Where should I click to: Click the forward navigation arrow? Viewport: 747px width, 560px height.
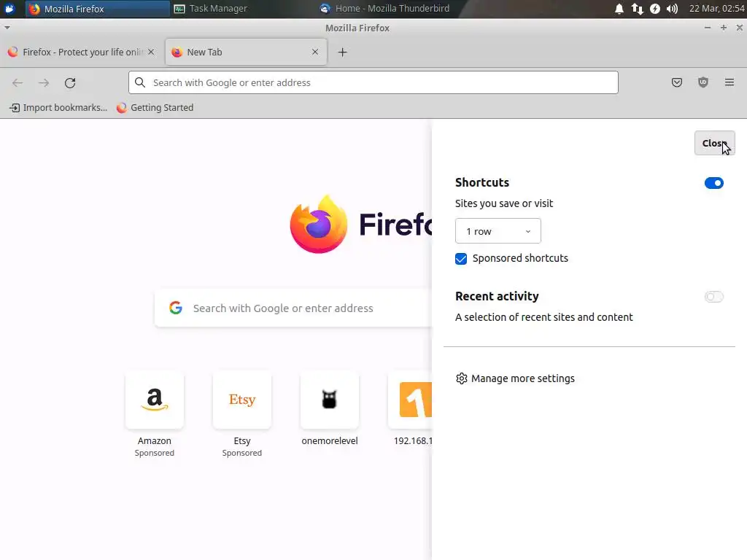pyautogui.click(x=44, y=83)
